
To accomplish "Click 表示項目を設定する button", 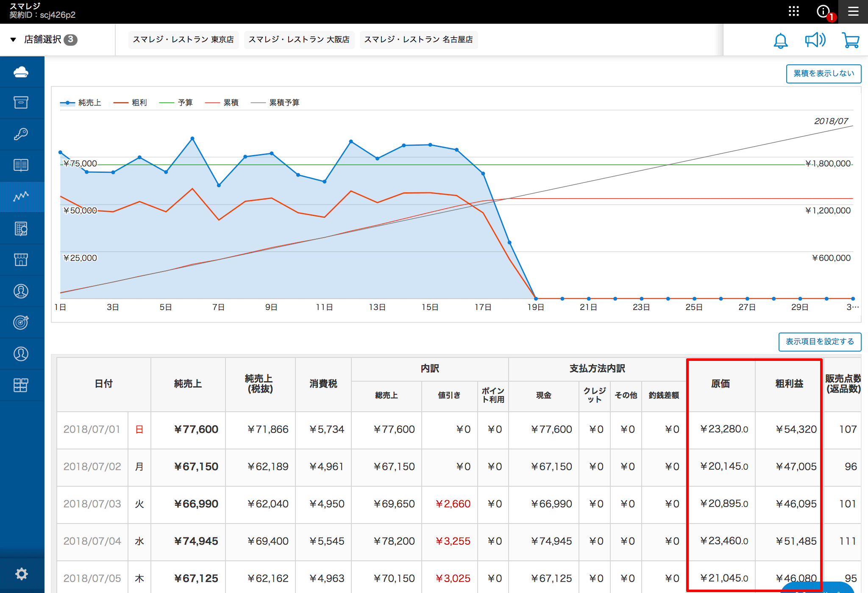I will tap(820, 342).
